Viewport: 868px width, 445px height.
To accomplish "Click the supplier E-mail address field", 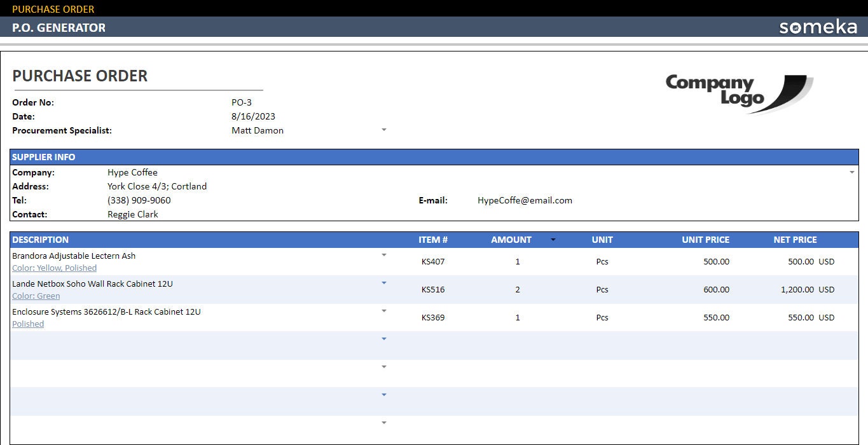I will [x=525, y=200].
